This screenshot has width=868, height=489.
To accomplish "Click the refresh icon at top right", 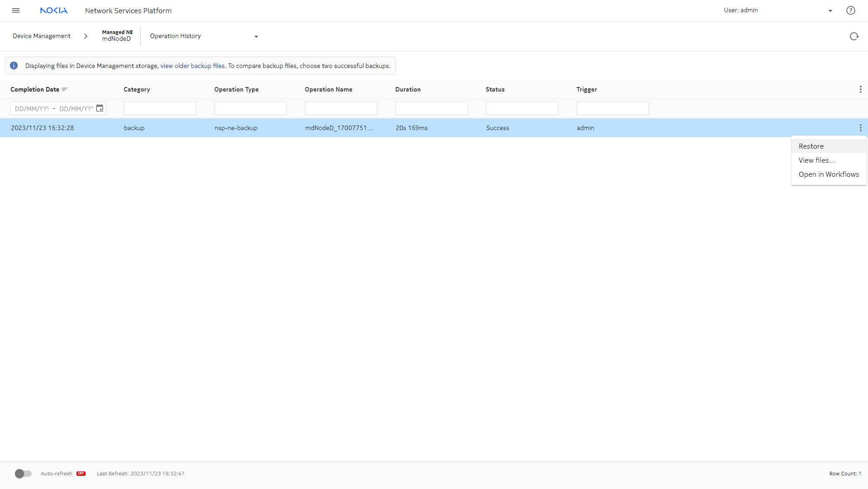I will 854,36.
